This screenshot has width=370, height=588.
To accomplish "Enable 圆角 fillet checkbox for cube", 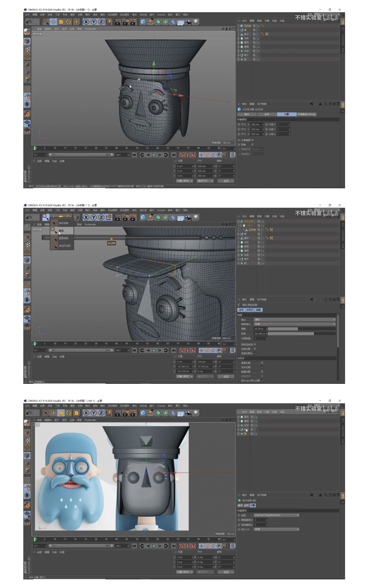I will point(252,145).
